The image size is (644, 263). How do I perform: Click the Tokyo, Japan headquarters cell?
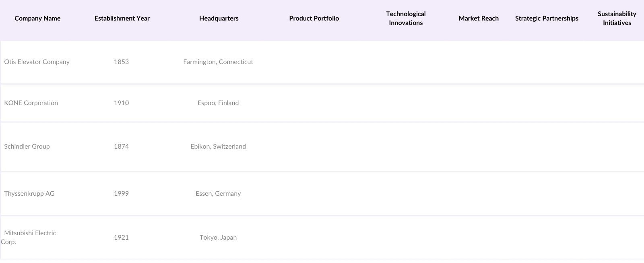tap(218, 238)
